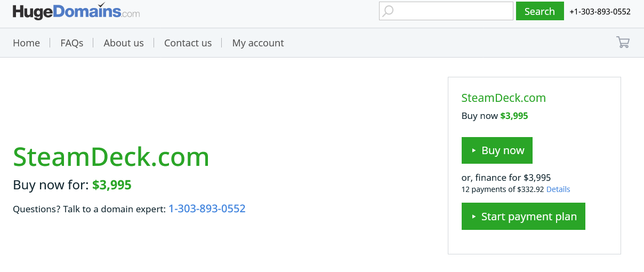Click the arrow icon on Buy now button
The height and width of the screenshot is (272, 644).
tap(473, 151)
